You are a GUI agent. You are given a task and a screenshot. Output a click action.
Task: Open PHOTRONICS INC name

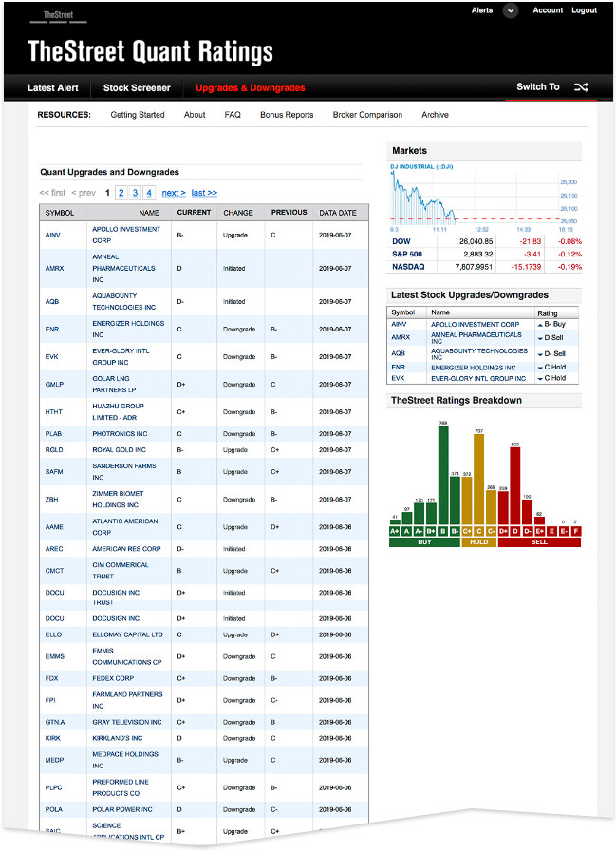click(x=120, y=434)
